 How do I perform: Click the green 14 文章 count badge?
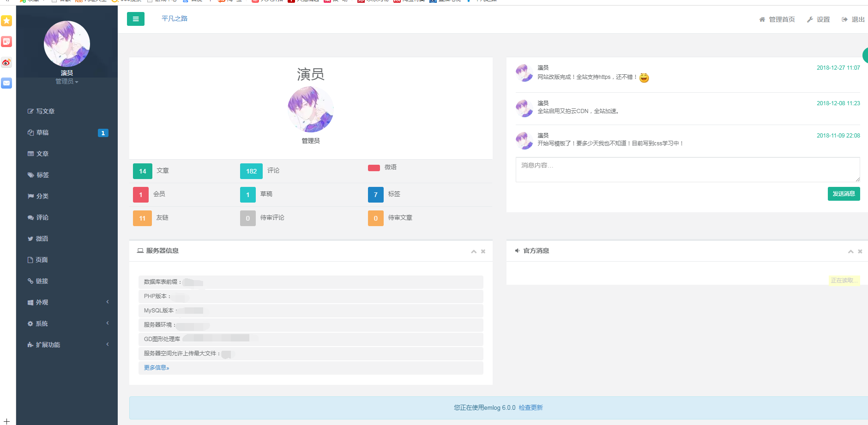tap(143, 171)
